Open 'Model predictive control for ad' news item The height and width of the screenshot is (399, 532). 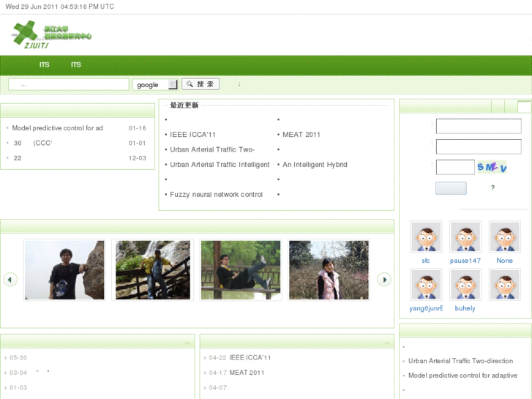[57, 128]
